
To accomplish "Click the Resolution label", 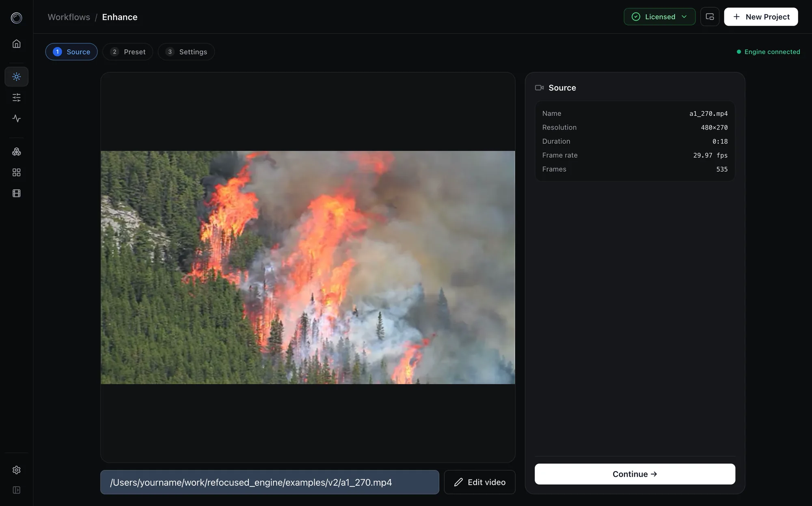I will pos(559,128).
